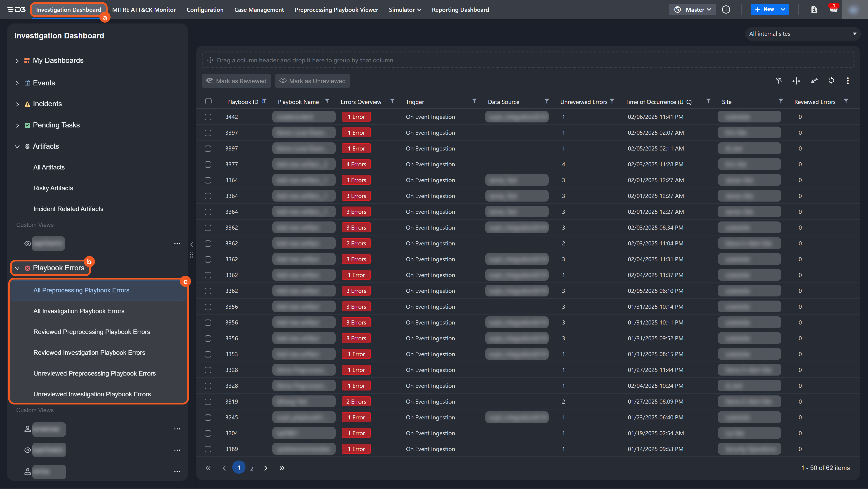This screenshot has width=868, height=489.
Task: Collapse the left sidebar panel arrow
Action: point(192,244)
